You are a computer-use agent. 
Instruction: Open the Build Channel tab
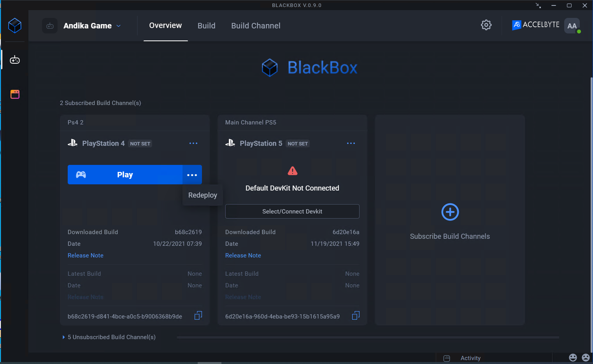tap(256, 26)
